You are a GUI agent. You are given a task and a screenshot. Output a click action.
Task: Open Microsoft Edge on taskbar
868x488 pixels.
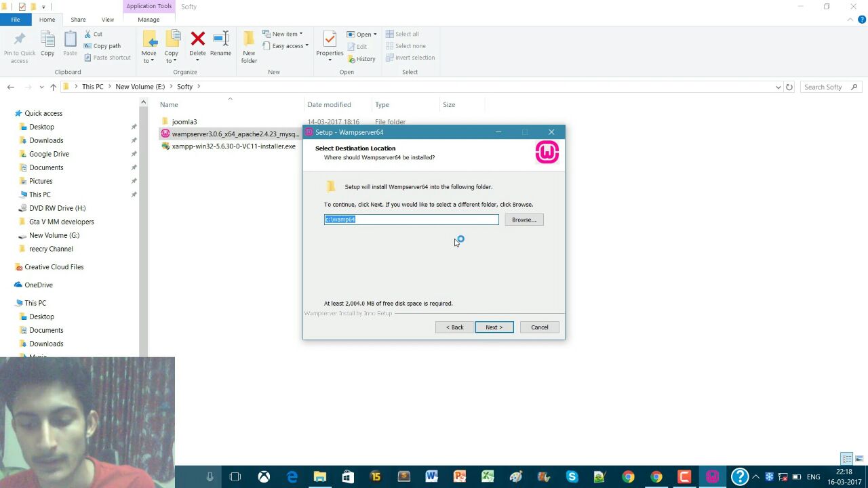click(292, 477)
